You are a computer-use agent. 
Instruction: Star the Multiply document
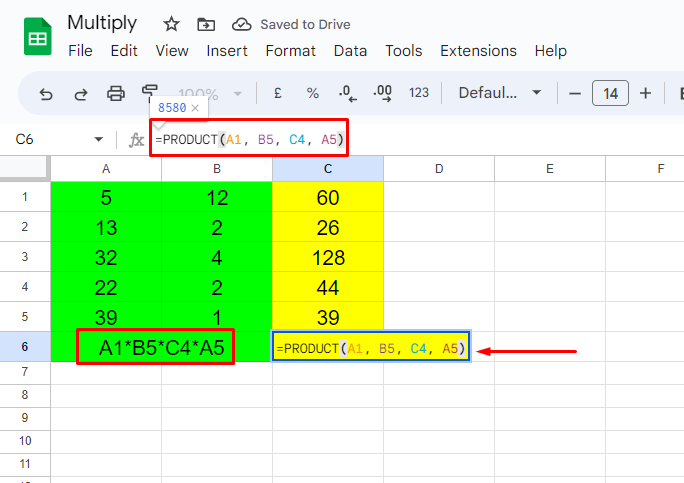click(x=171, y=24)
